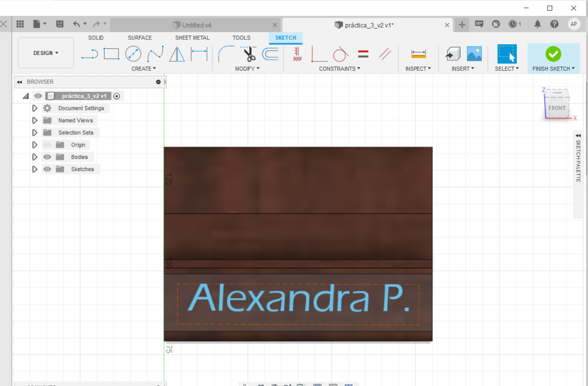Select the Offset tool
The width and height of the screenshot is (588, 386).
click(270, 54)
